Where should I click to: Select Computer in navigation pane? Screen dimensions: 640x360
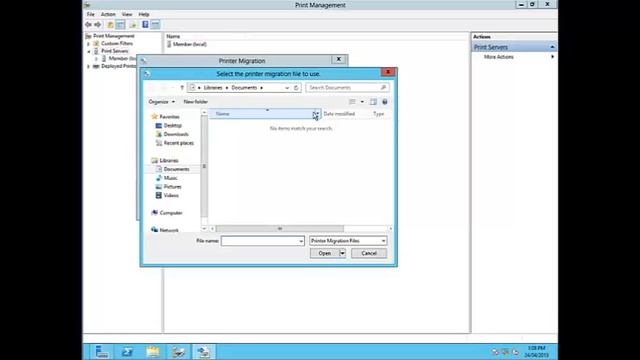pyautogui.click(x=171, y=213)
